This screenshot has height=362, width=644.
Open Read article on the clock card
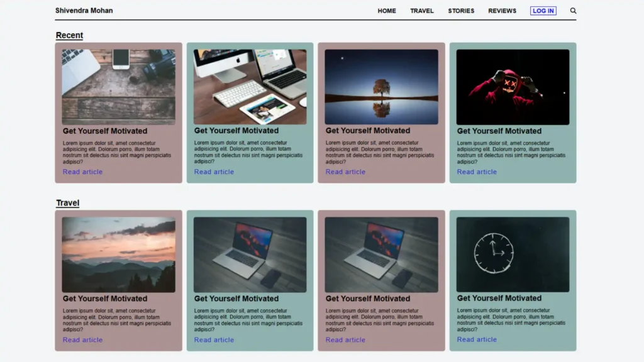[477, 339]
